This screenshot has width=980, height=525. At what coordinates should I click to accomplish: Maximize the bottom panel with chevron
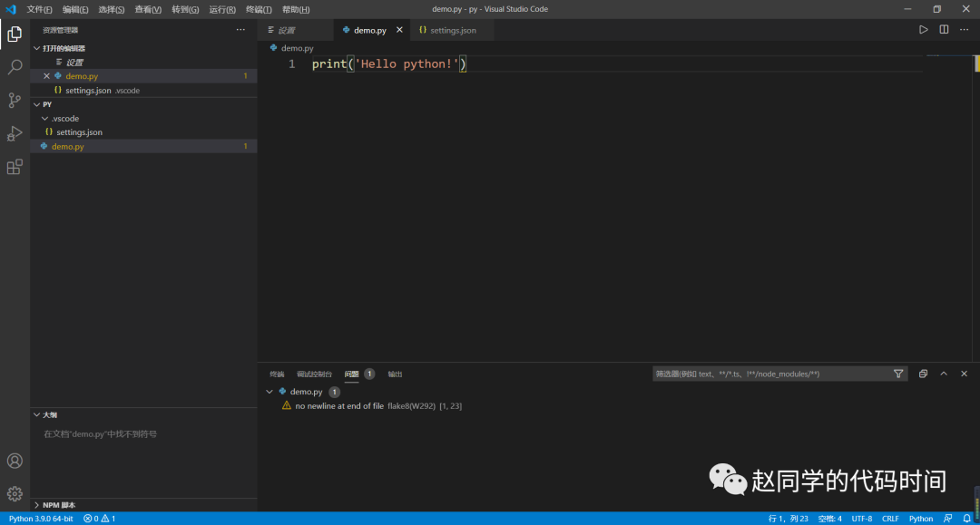click(944, 374)
